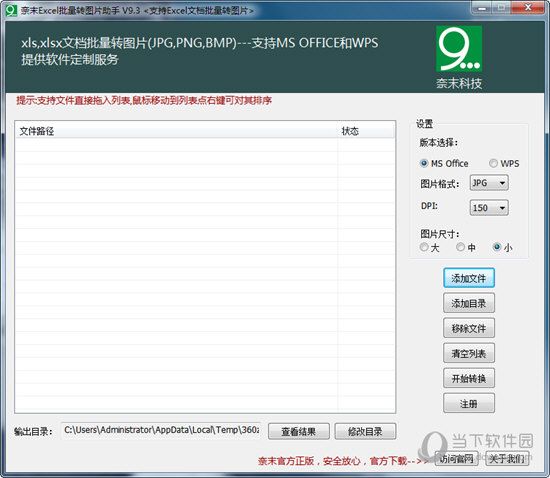Select the WPS version radio button

[504, 163]
